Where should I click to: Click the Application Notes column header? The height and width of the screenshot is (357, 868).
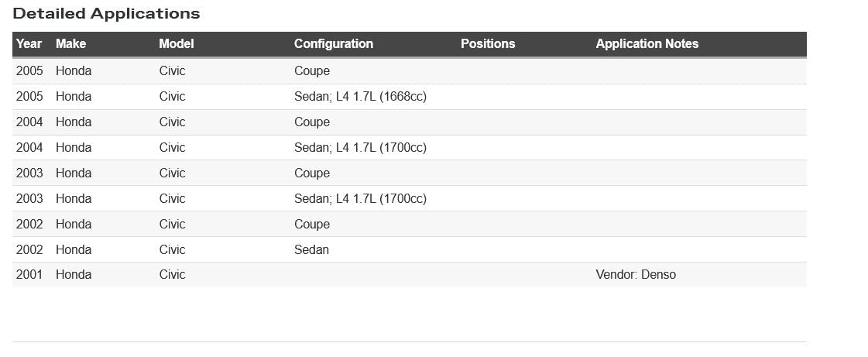click(x=647, y=44)
